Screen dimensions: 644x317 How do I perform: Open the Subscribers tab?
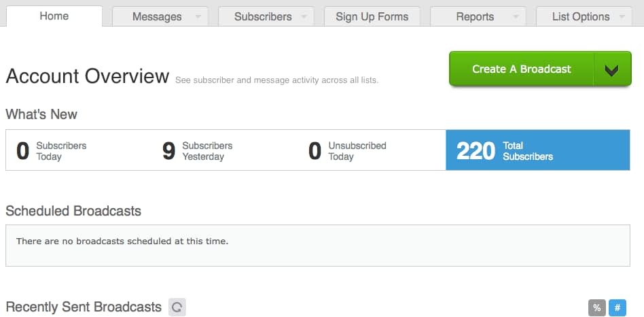(263, 17)
